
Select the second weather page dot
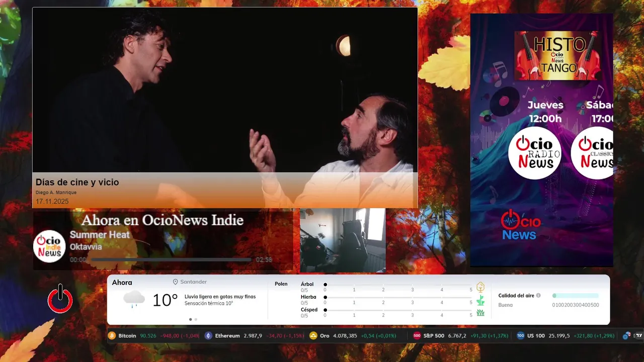point(196,319)
